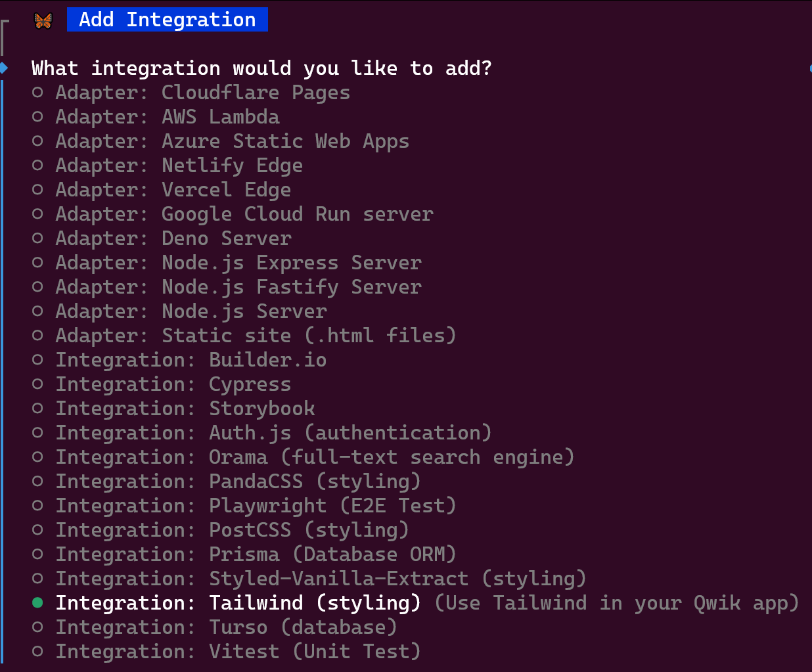Click the Add Integration header badge
Image resolution: width=812 pixels, height=672 pixels.
pyautogui.click(x=167, y=19)
